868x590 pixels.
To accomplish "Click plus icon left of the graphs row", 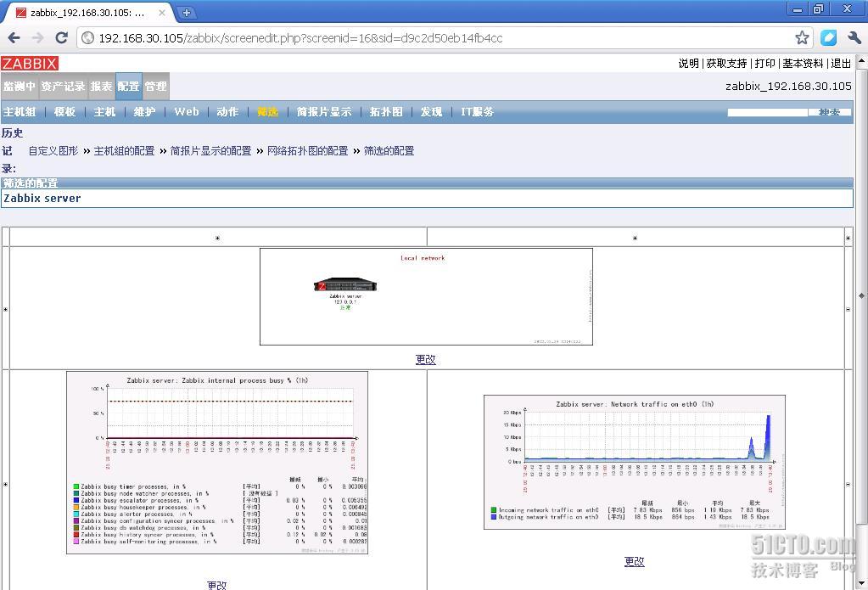I will pos(6,484).
